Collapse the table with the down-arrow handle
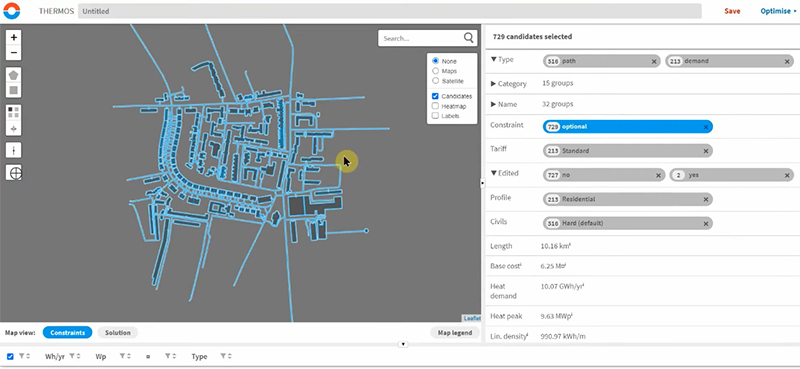This screenshot has height=369, width=800. coord(403,345)
